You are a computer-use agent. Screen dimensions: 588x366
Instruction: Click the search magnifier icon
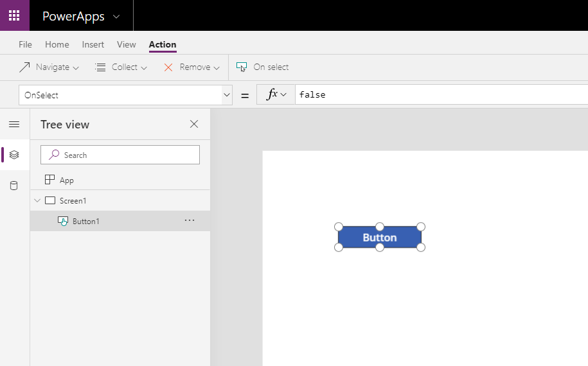pos(54,154)
